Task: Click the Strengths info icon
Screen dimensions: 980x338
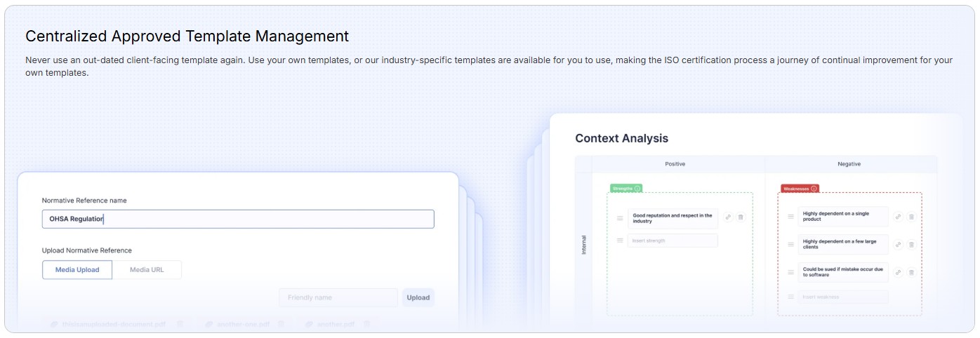Action: click(637, 189)
